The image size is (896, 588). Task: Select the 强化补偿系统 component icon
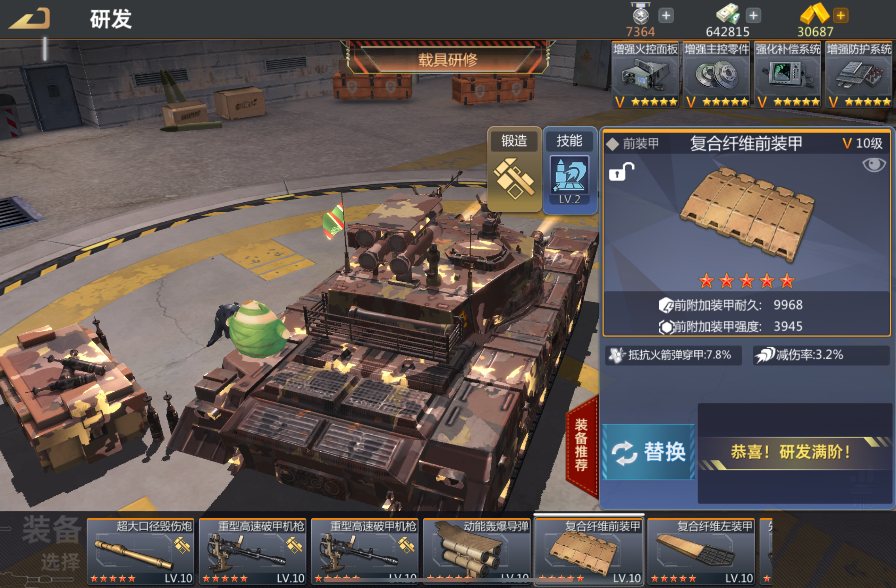point(788,75)
